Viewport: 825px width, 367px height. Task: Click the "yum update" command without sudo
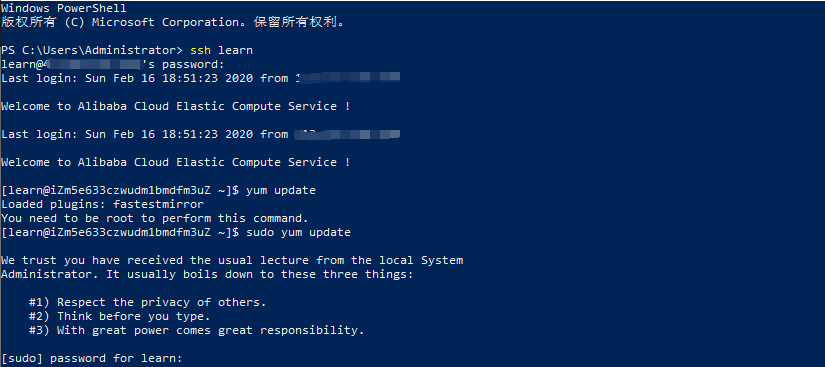pos(280,190)
